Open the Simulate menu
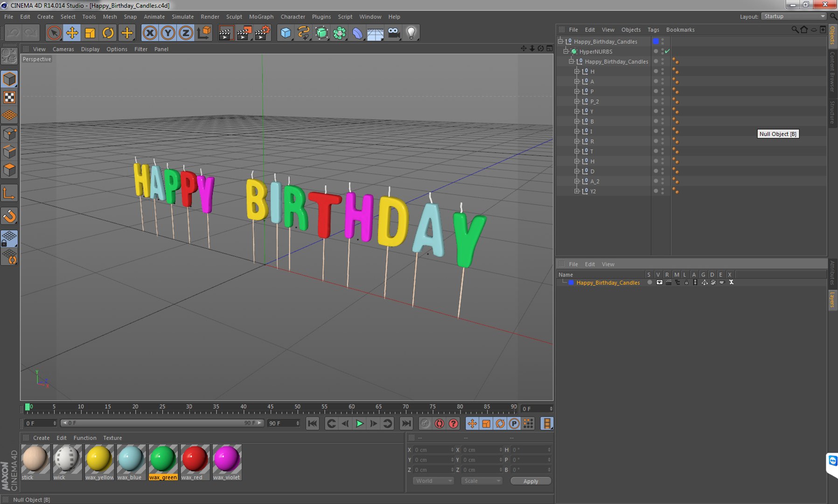 [182, 16]
